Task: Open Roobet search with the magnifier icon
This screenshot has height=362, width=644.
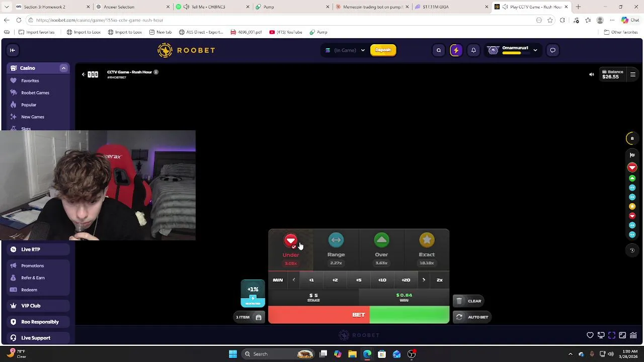Action: click(x=439, y=50)
